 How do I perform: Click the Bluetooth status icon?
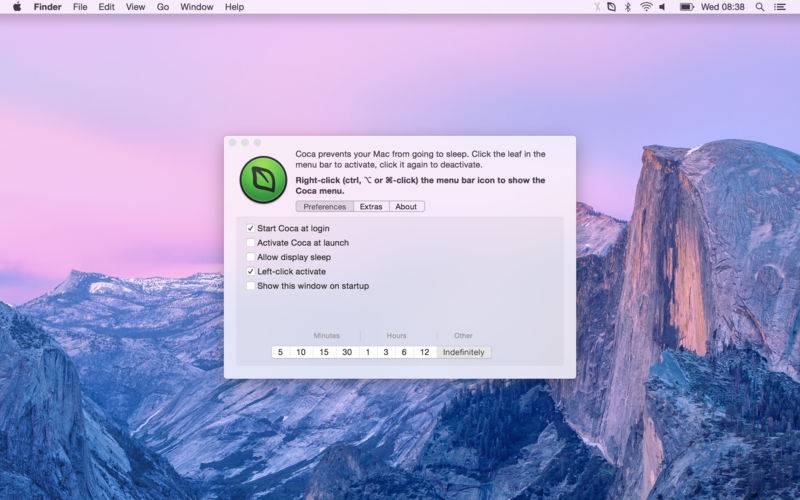628,7
